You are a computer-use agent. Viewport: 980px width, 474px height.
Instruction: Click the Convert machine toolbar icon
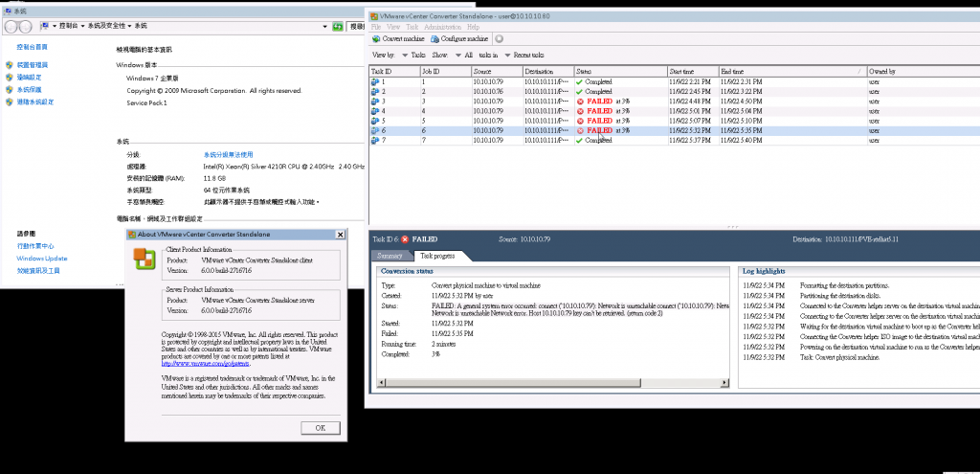(x=376, y=38)
